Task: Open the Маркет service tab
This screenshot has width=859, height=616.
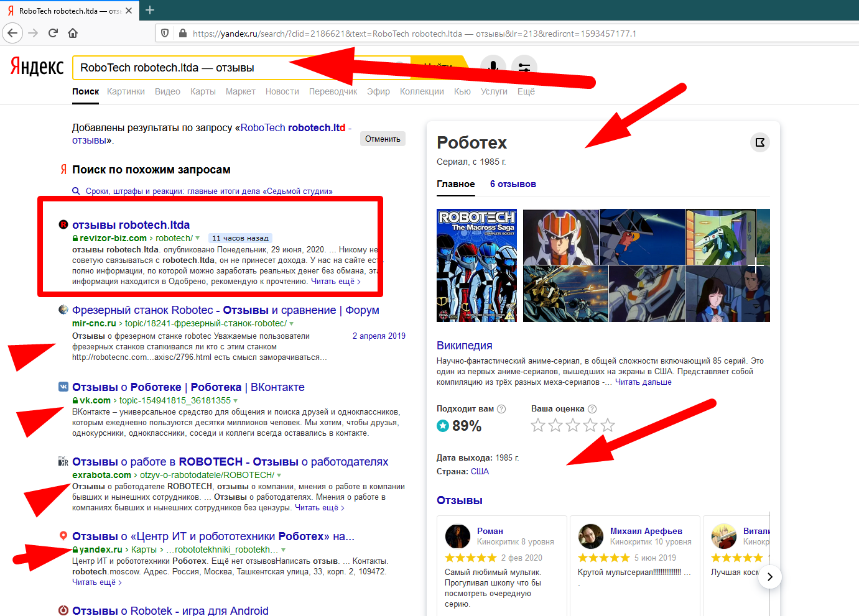Action: pos(240,91)
